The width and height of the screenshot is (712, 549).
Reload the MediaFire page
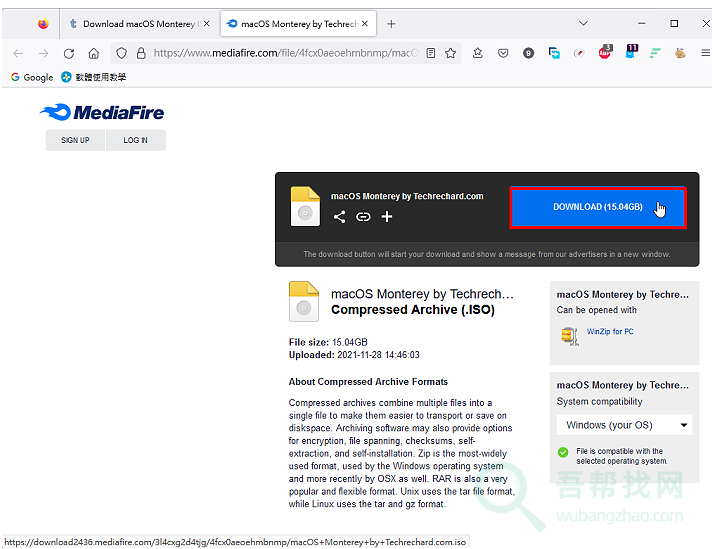tap(69, 54)
